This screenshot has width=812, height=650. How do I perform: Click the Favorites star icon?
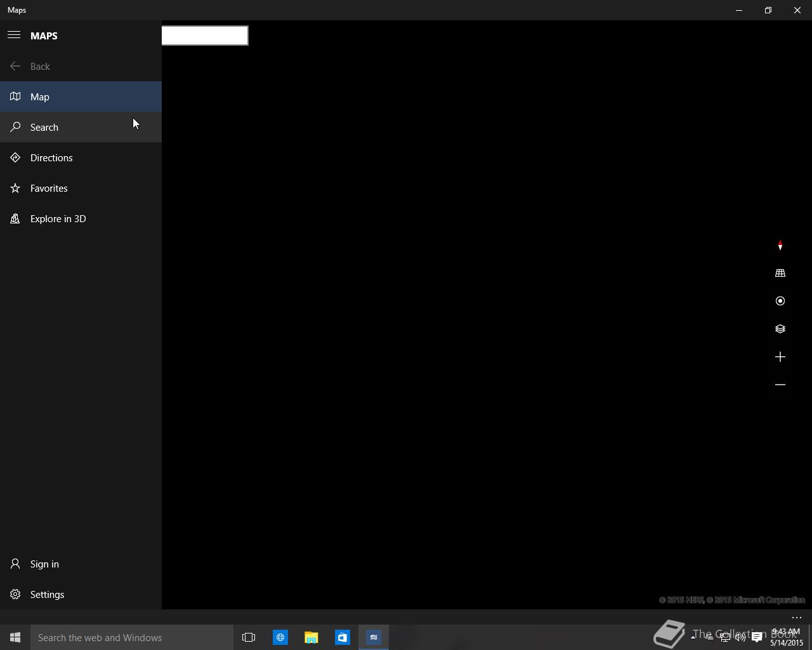(x=15, y=188)
